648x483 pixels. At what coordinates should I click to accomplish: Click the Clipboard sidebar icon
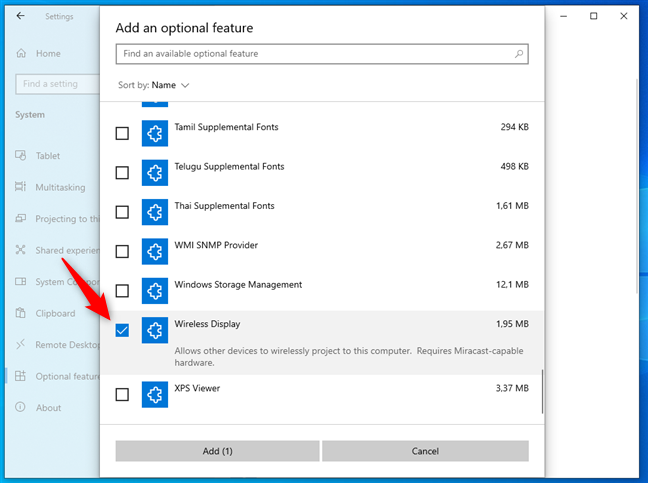[x=20, y=313]
